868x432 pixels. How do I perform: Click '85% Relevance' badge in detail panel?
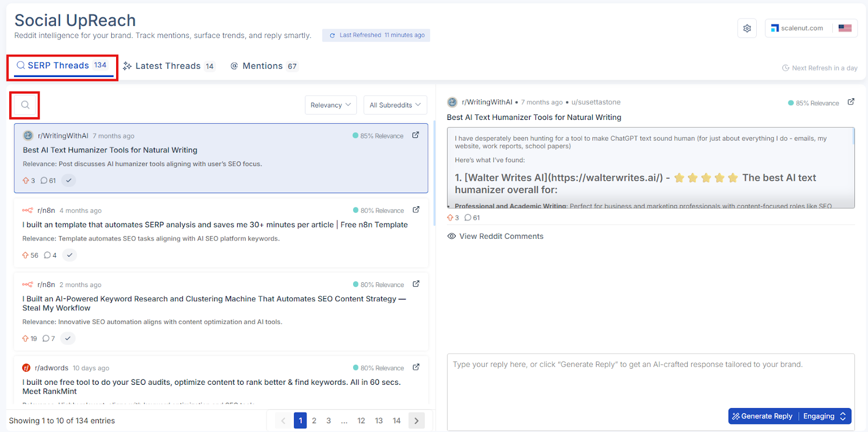813,103
